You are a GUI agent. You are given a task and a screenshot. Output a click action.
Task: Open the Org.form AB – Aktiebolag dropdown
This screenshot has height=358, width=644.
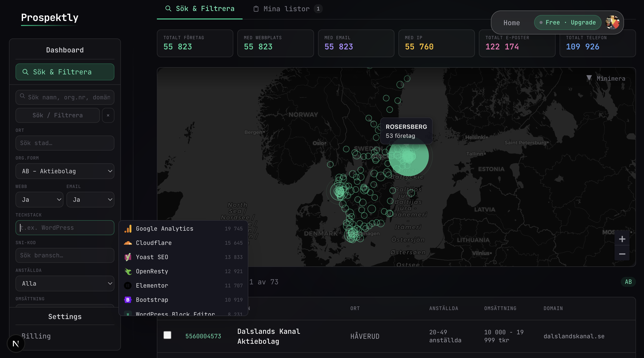click(65, 171)
